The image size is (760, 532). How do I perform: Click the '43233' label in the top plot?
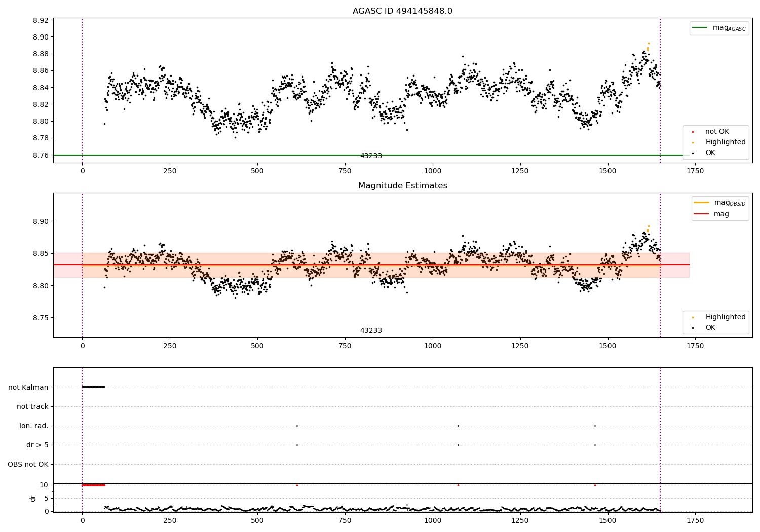[371, 156]
